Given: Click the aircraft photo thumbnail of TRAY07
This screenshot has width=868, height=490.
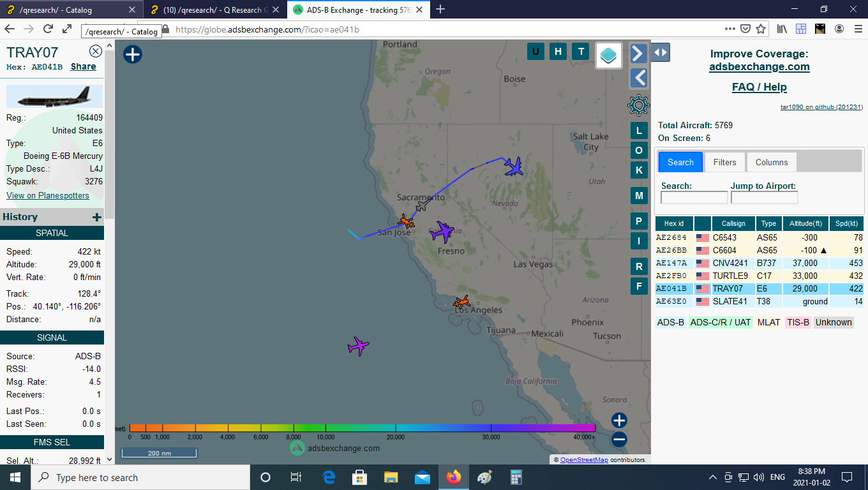Looking at the screenshot, I should pyautogui.click(x=54, y=96).
